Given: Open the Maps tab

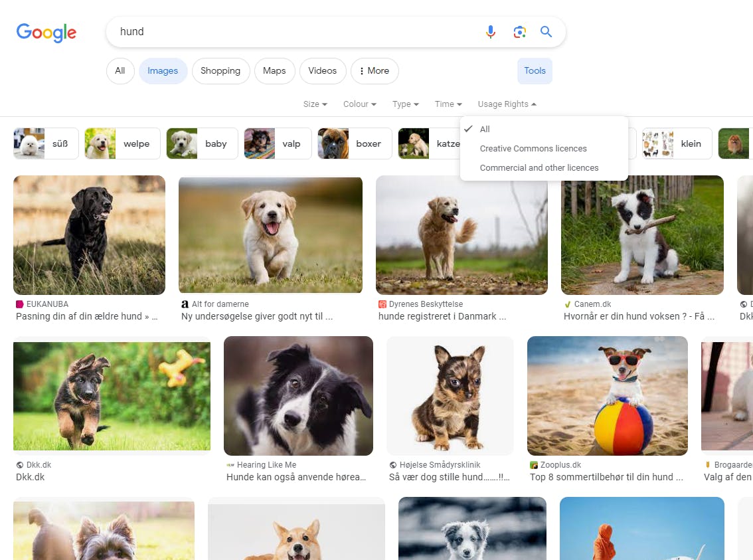Looking at the screenshot, I should [274, 70].
